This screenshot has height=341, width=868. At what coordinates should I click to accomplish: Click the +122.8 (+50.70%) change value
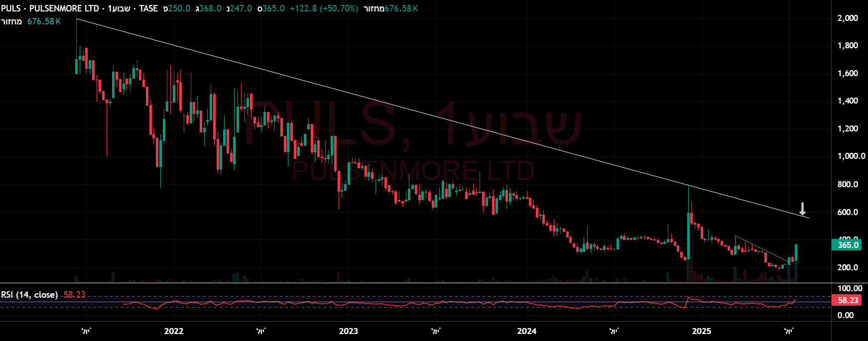coord(324,8)
